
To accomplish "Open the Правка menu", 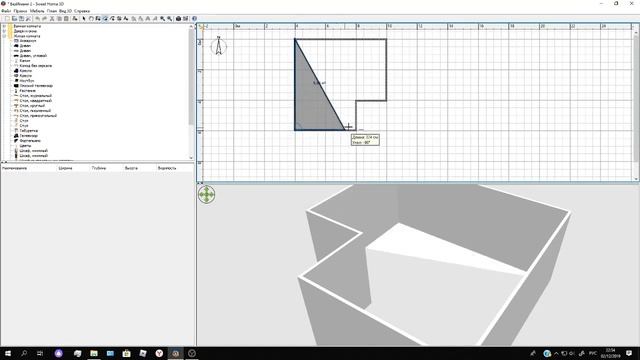I will point(20,11).
